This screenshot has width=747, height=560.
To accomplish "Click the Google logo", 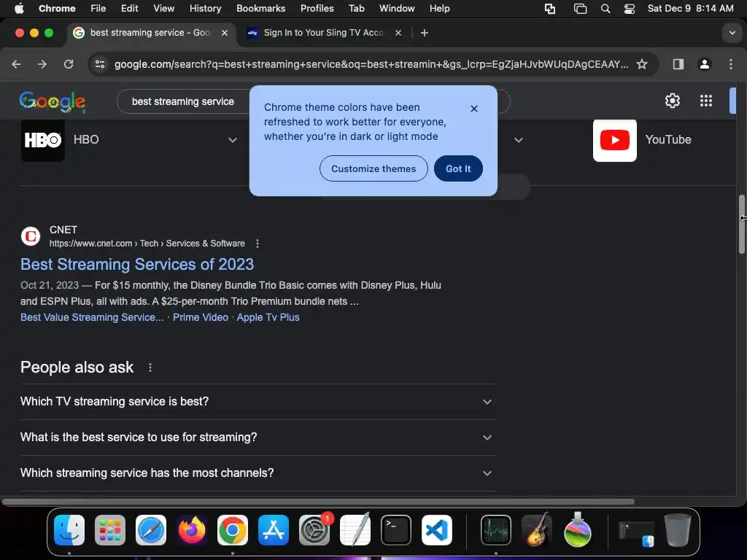I will pyautogui.click(x=53, y=101).
